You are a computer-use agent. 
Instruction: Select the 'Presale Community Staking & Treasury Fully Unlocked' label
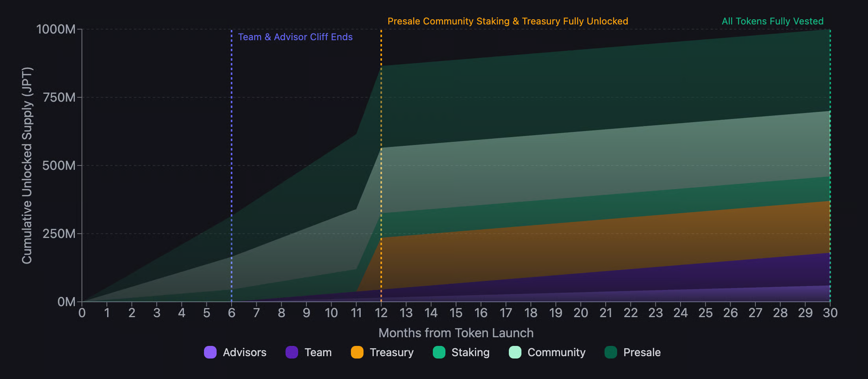(508, 21)
